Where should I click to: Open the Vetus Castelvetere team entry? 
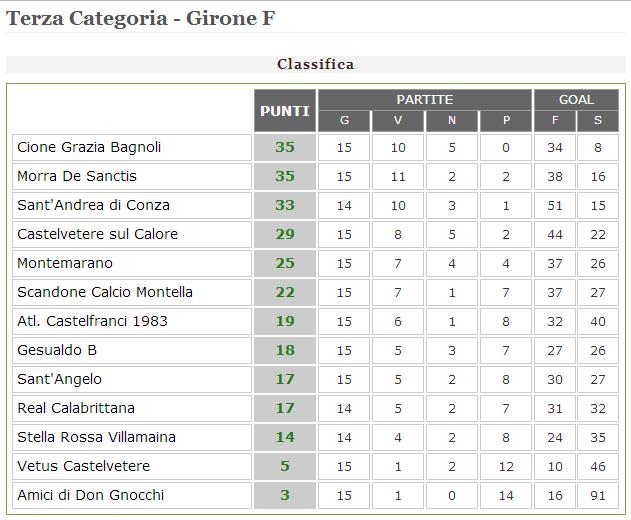click(83, 466)
